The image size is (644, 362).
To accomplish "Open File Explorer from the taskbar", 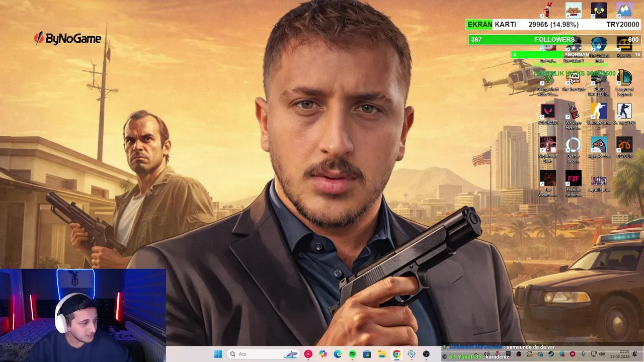I will 382,354.
